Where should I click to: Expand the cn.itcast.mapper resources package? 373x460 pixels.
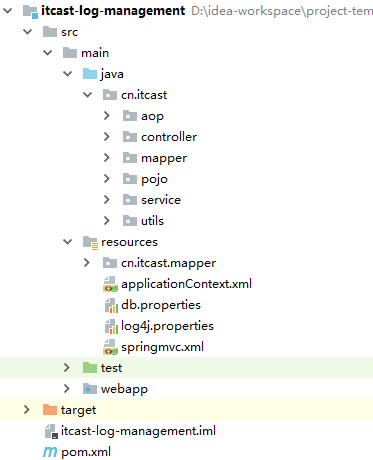(x=87, y=263)
